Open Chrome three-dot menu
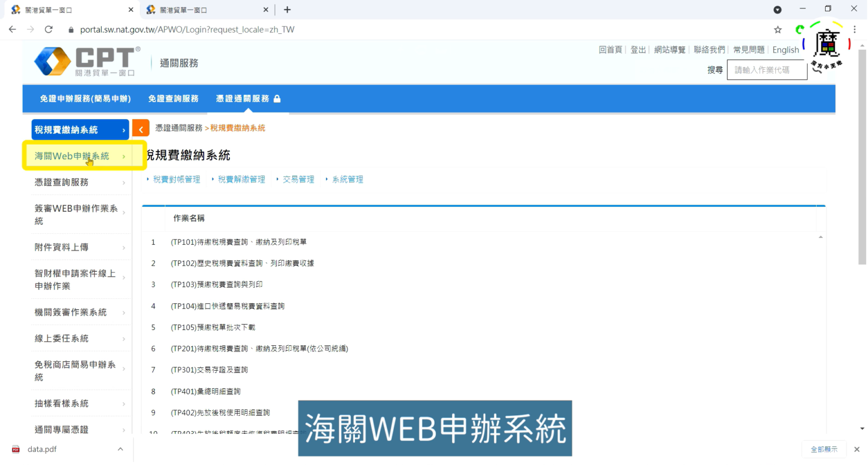The image size is (868, 465). coord(854,29)
